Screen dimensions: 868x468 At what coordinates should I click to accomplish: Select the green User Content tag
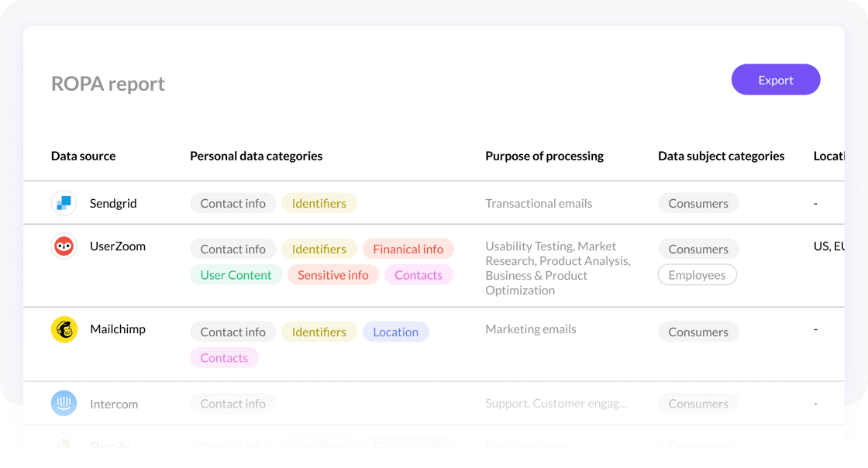point(236,275)
